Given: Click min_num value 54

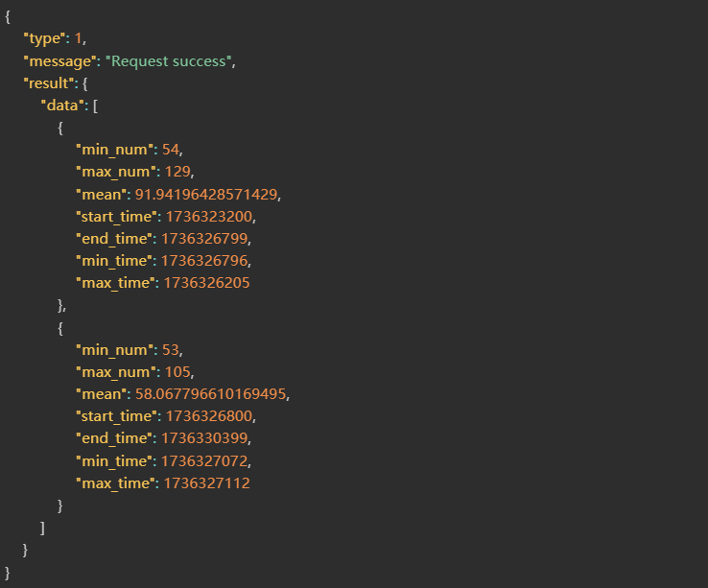Looking at the screenshot, I should point(171,150).
